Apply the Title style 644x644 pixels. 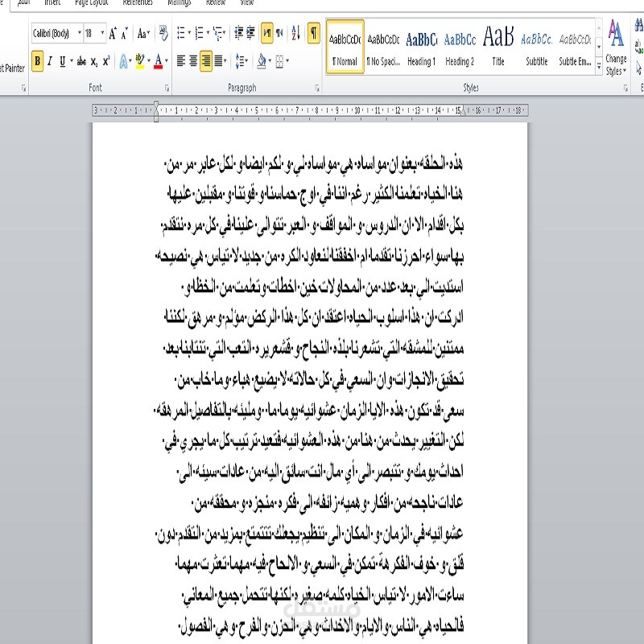click(x=498, y=47)
